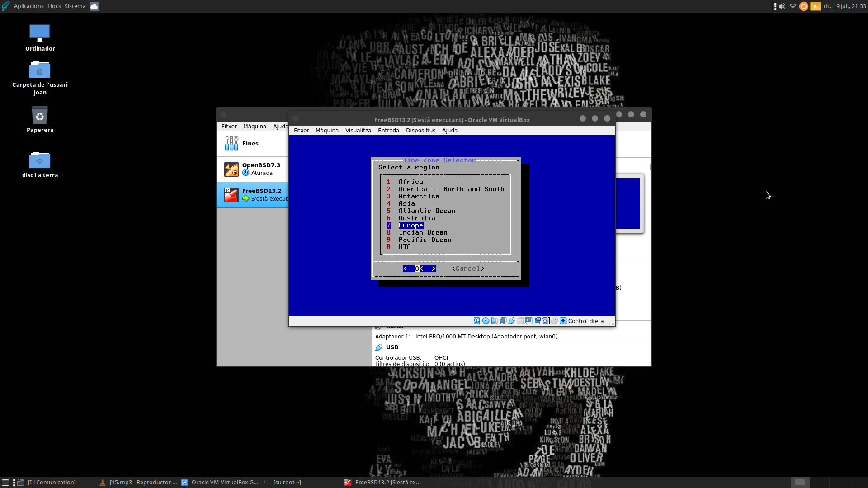The height and width of the screenshot is (488, 868).
Task: Click the show desktop button in taskbar
Action: point(5,483)
